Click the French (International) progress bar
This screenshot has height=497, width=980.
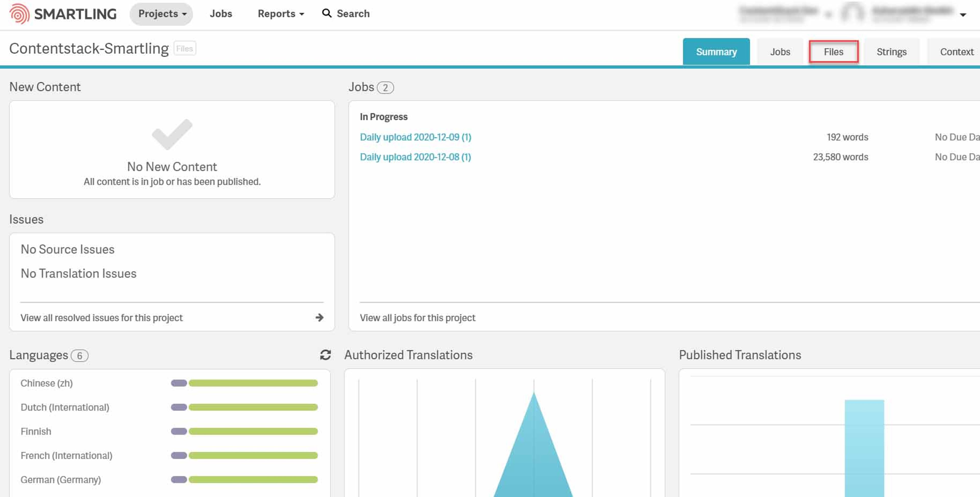(x=244, y=455)
